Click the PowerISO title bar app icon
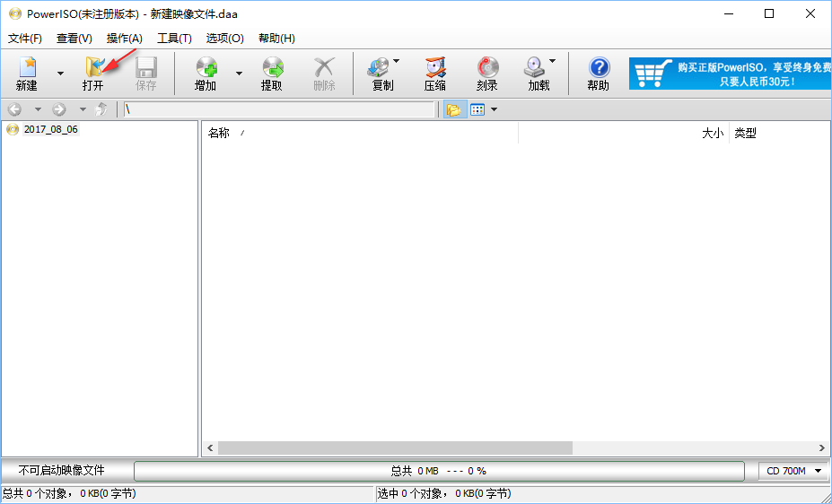832x504 pixels. click(x=15, y=13)
